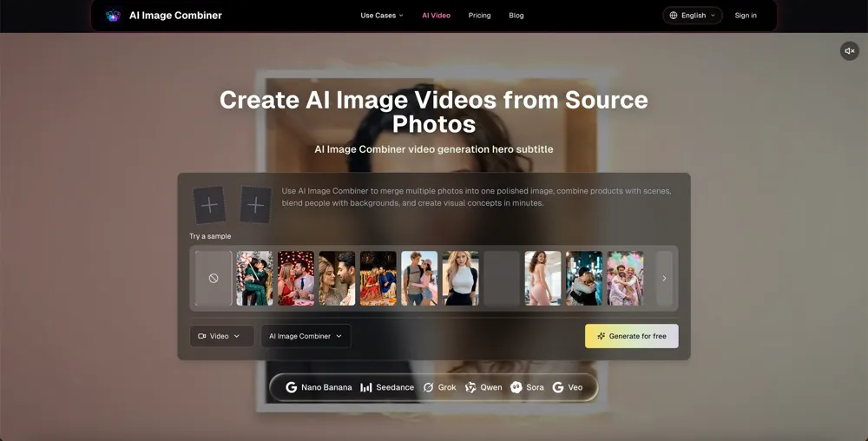Click the Try a sample label
The width and height of the screenshot is (868, 441).
(210, 236)
